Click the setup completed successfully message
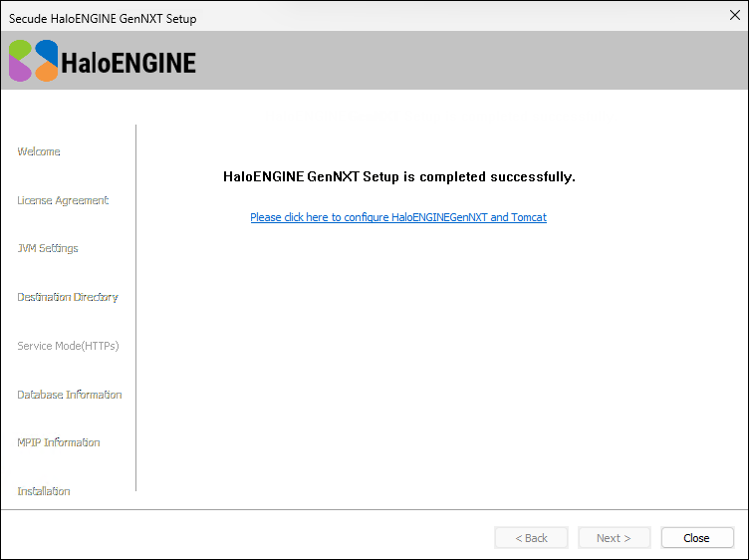This screenshot has width=749, height=560. [x=399, y=176]
